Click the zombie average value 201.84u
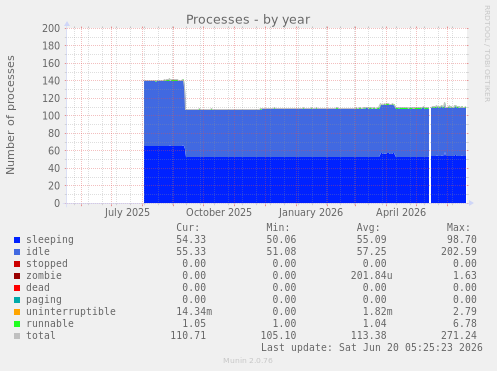The image size is (497, 371). click(x=372, y=275)
